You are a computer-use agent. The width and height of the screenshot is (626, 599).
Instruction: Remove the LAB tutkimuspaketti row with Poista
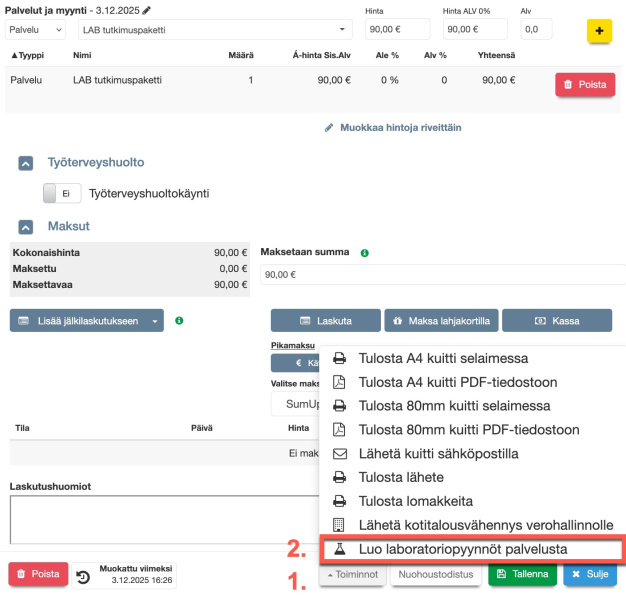[584, 85]
